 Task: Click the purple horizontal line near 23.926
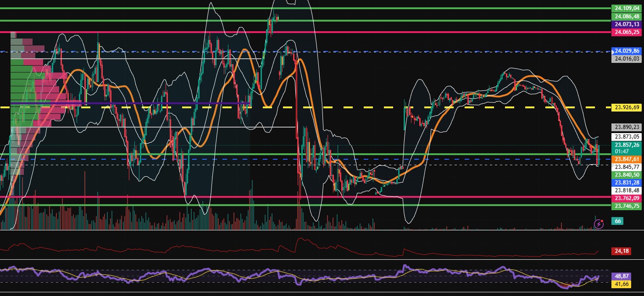pyautogui.click(x=161, y=103)
